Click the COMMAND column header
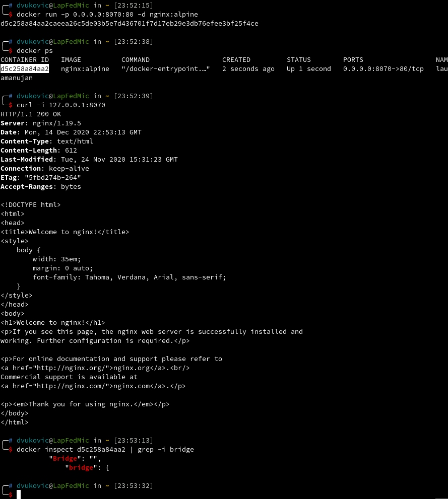448x499 pixels. point(136,60)
